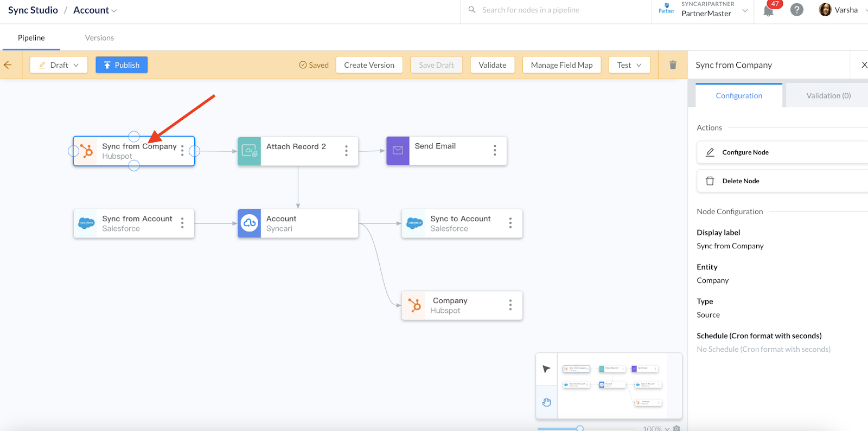Image resolution: width=868 pixels, height=431 pixels.
Task: Click the Save Draft button
Action: point(436,65)
